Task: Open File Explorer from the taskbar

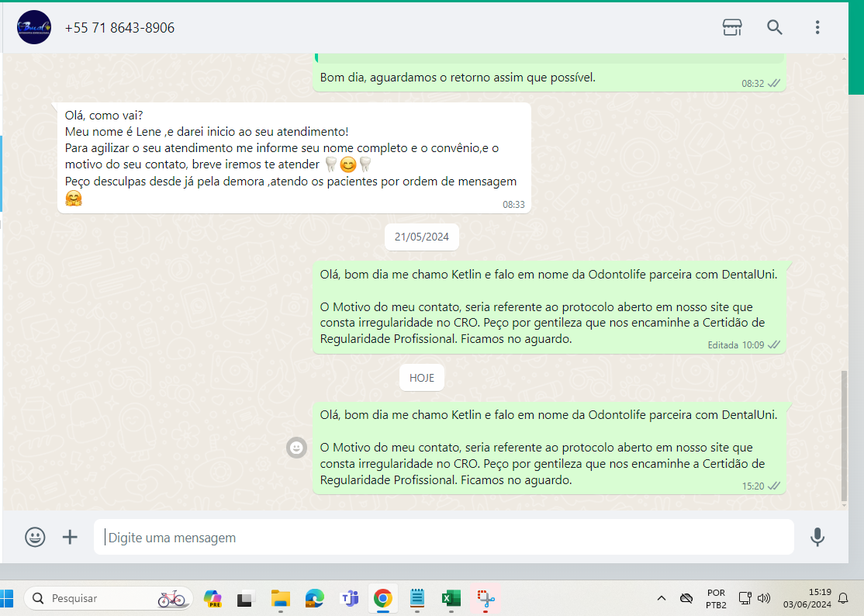Action: [281, 598]
